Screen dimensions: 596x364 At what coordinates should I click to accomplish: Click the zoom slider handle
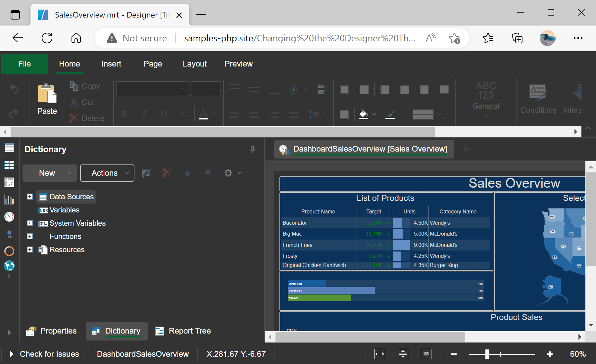point(487,354)
